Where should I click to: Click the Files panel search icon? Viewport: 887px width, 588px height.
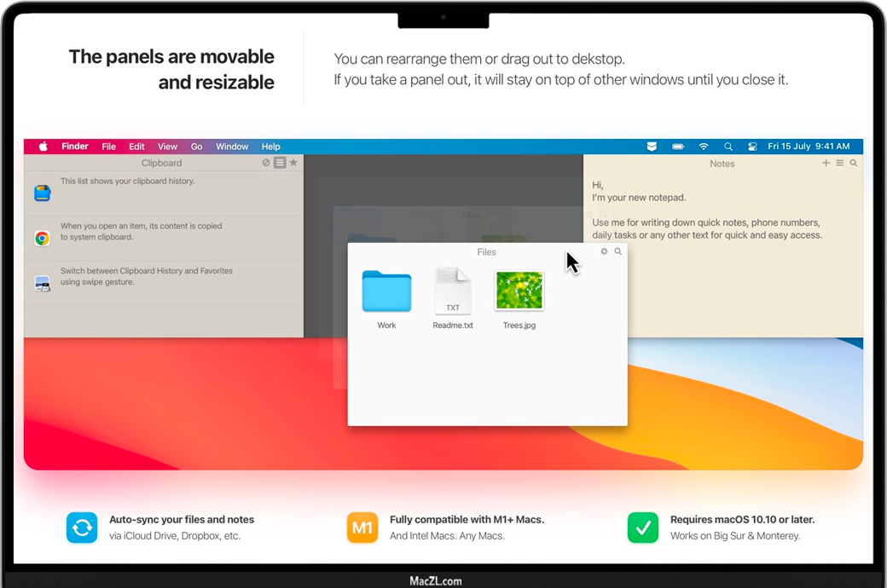[618, 251]
